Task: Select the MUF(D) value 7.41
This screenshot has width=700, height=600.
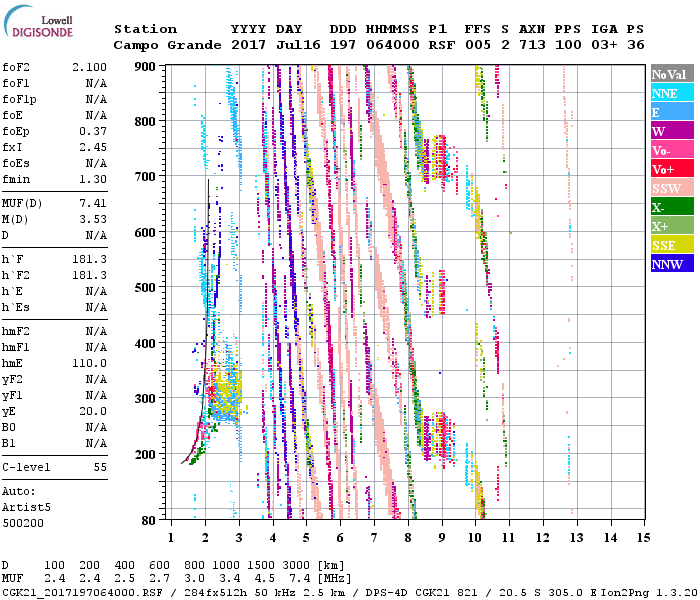Action: (93, 203)
